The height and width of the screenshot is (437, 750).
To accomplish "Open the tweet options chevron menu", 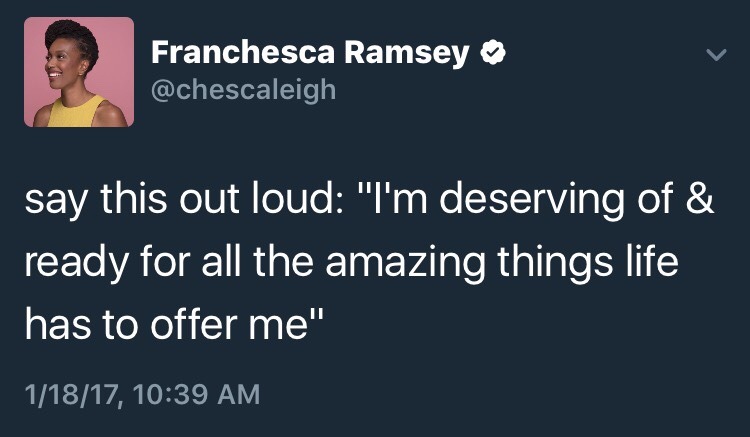I will click(712, 57).
